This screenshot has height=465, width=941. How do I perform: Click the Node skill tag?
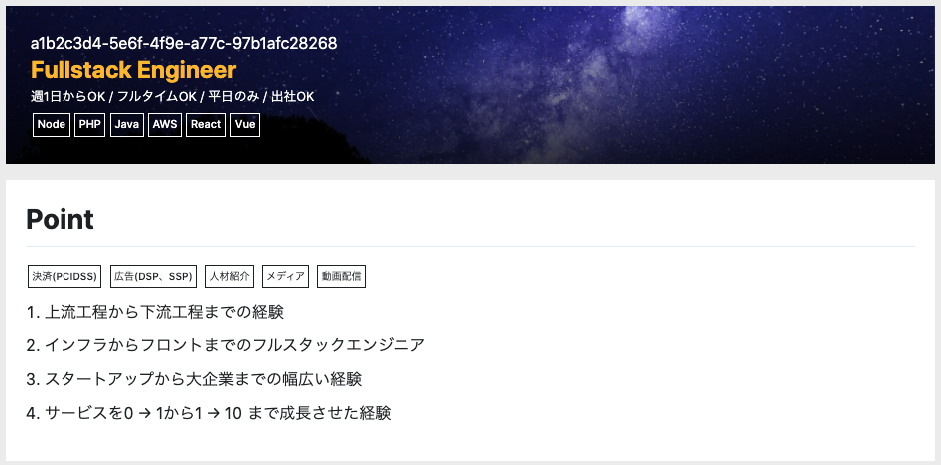coord(51,125)
